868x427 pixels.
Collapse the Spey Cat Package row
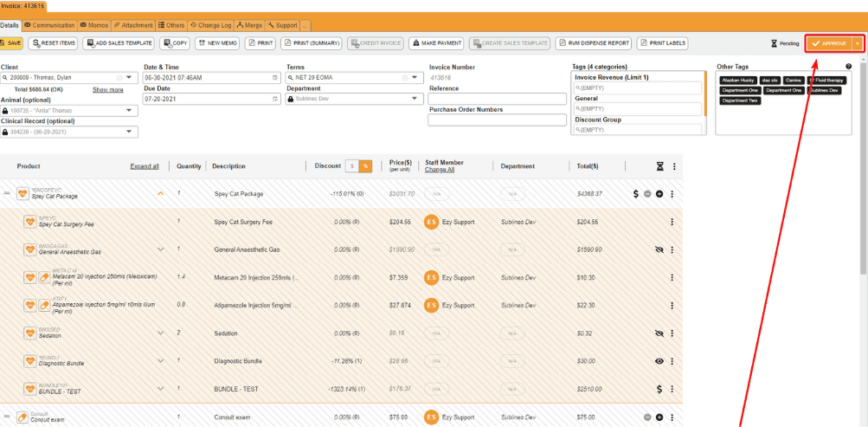pos(161,194)
